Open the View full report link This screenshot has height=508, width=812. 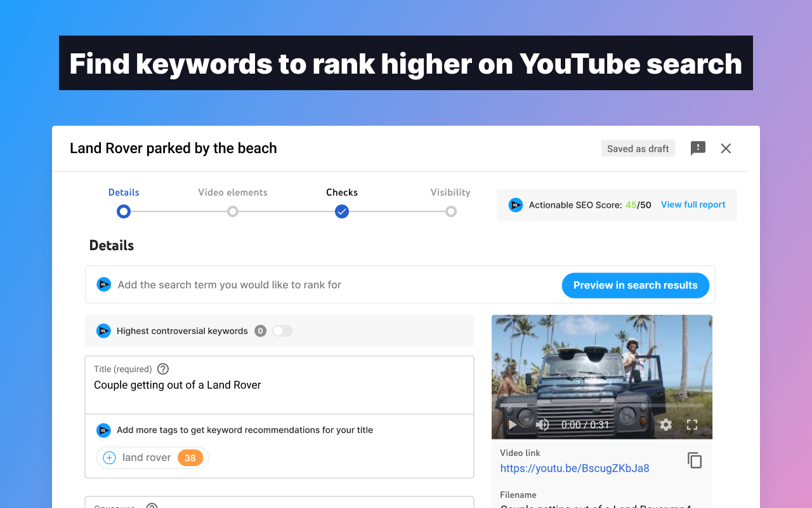(x=693, y=204)
